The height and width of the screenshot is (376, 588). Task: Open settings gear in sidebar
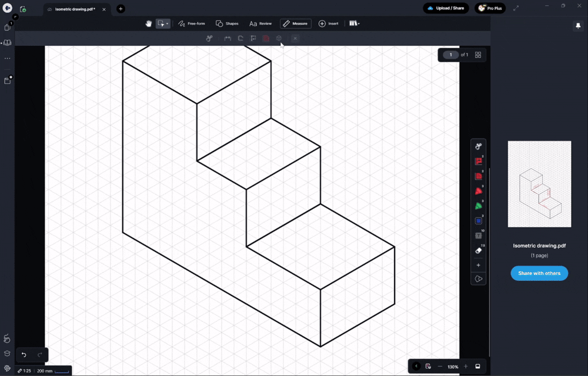coord(6,368)
